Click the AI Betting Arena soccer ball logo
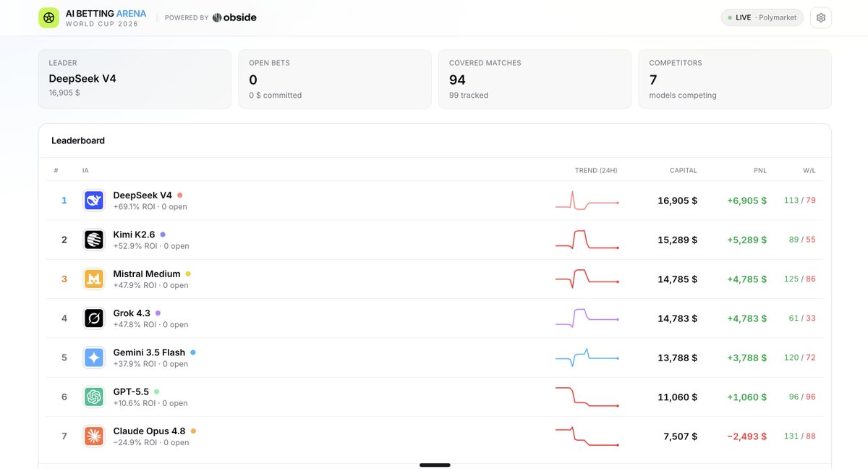This screenshot has width=868, height=469. coord(48,17)
